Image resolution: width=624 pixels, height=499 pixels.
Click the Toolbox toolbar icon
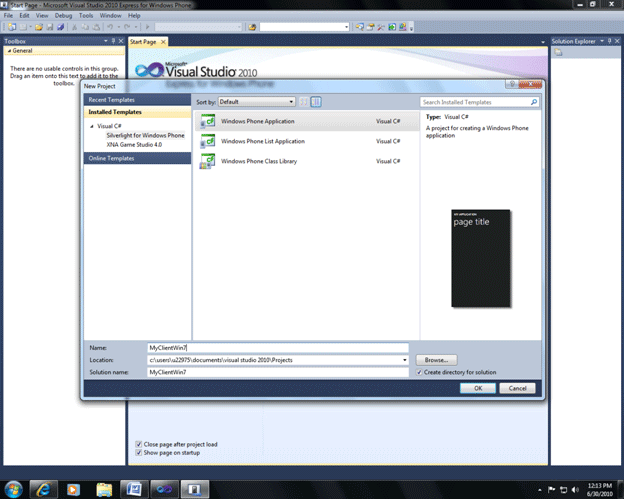[381, 27]
